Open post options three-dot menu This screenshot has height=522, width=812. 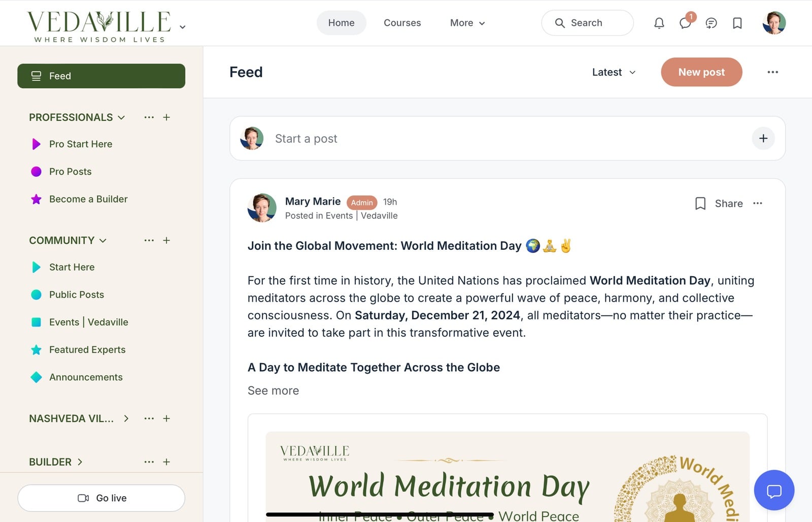[x=758, y=203]
